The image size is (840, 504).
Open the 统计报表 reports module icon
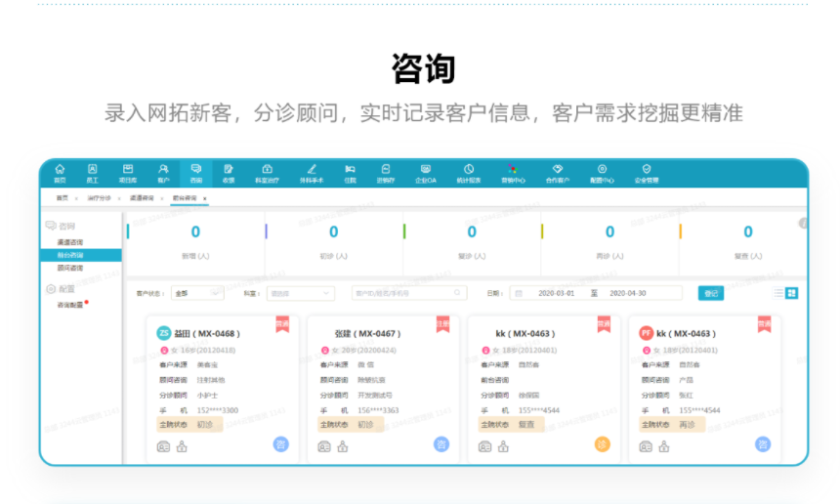coord(469,174)
